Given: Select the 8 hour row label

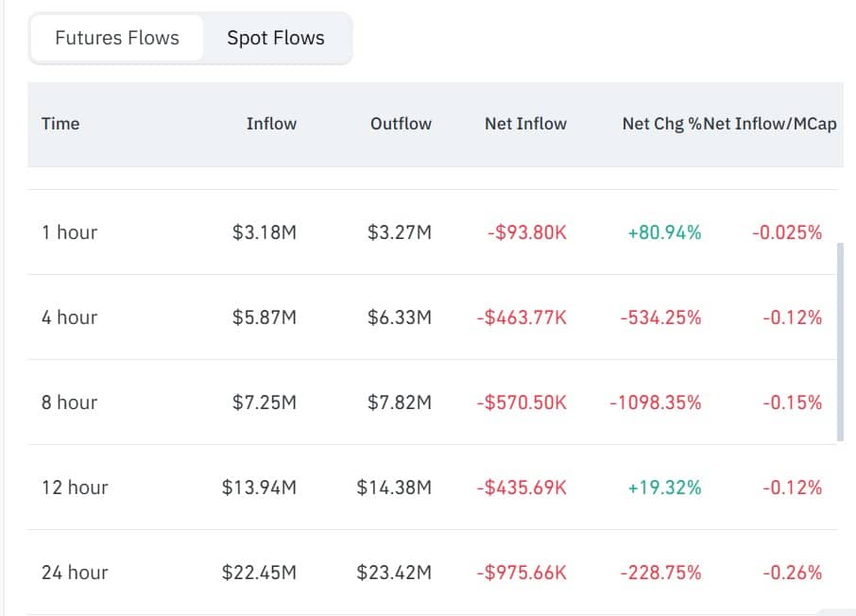Looking at the screenshot, I should [x=69, y=402].
